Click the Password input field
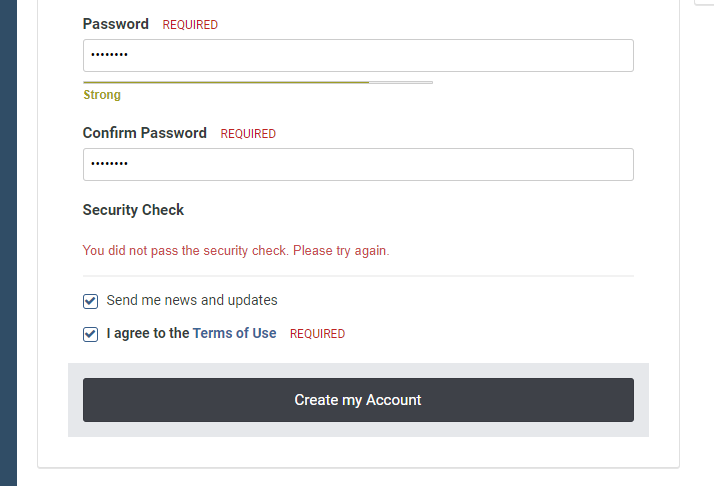The image size is (714, 486). click(x=358, y=55)
